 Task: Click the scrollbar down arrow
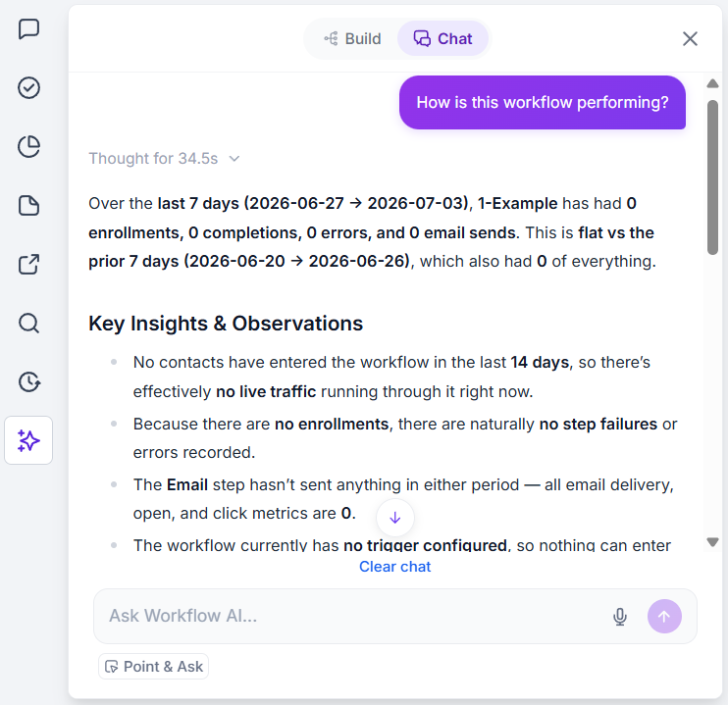coord(712,541)
